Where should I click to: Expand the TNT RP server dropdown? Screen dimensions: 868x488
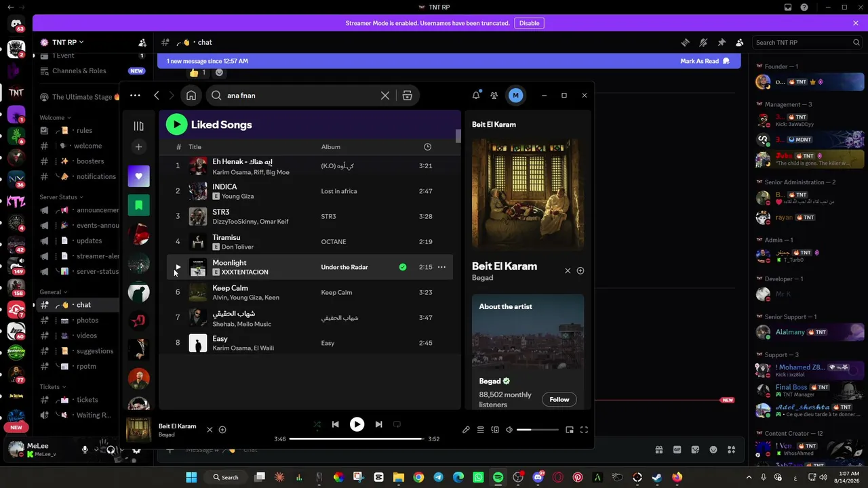(x=67, y=42)
